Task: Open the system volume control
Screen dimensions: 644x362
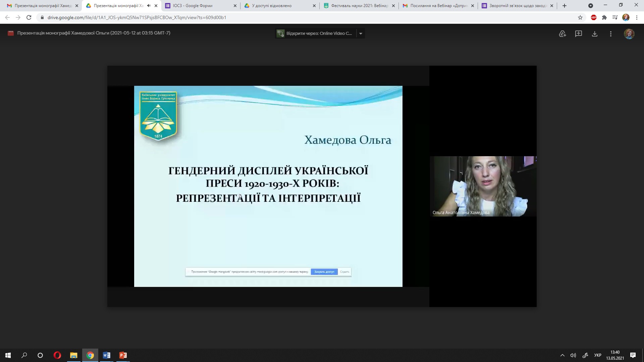Action: [573, 355]
